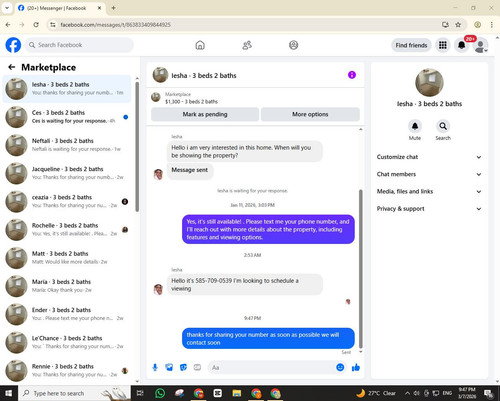Click the Windows Start button
The height and width of the screenshot is (401, 500).
8,393
